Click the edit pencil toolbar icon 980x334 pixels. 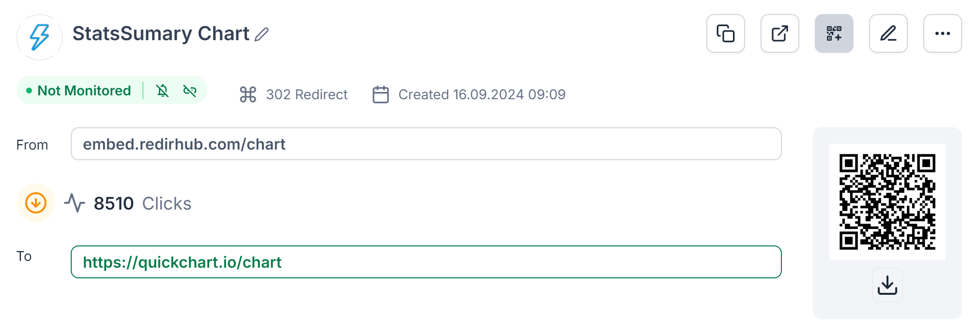point(888,33)
